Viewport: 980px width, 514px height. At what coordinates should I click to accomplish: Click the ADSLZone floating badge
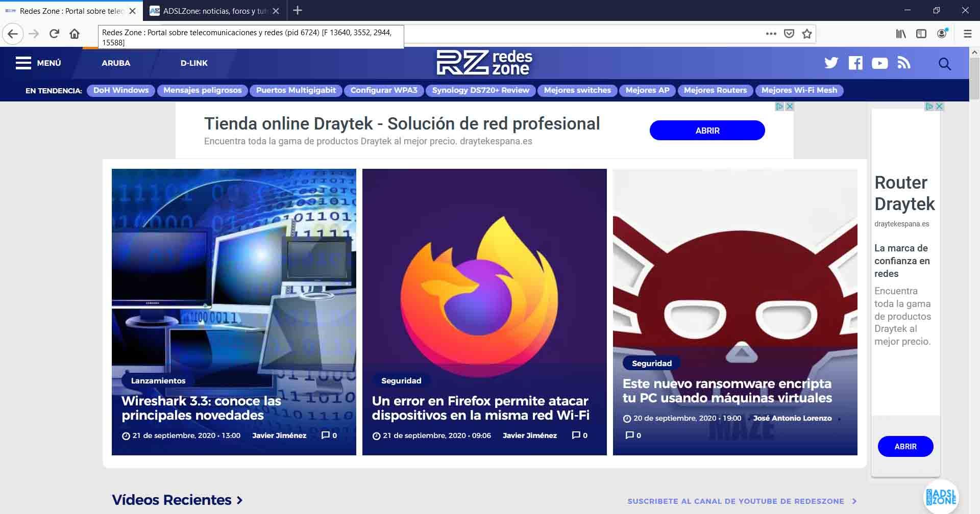pyautogui.click(x=941, y=497)
